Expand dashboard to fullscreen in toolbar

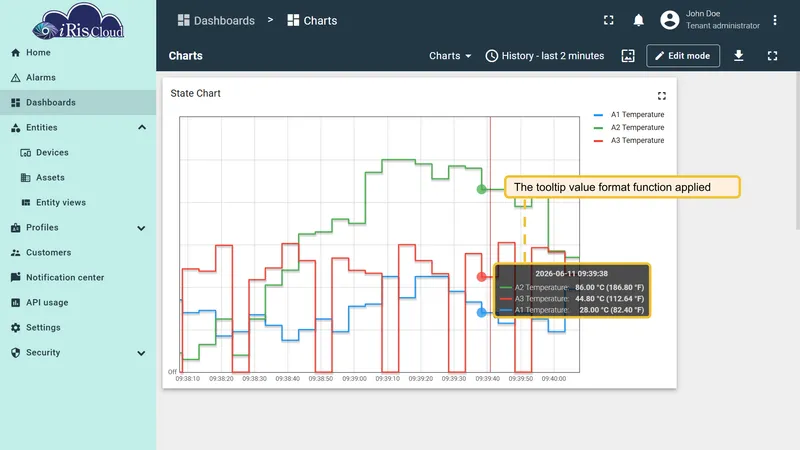[772, 56]
